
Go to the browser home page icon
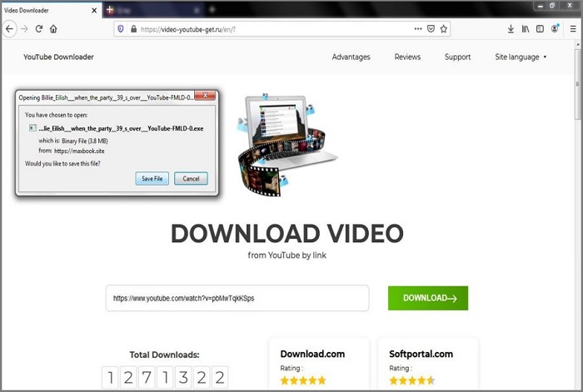click(53, 28)
